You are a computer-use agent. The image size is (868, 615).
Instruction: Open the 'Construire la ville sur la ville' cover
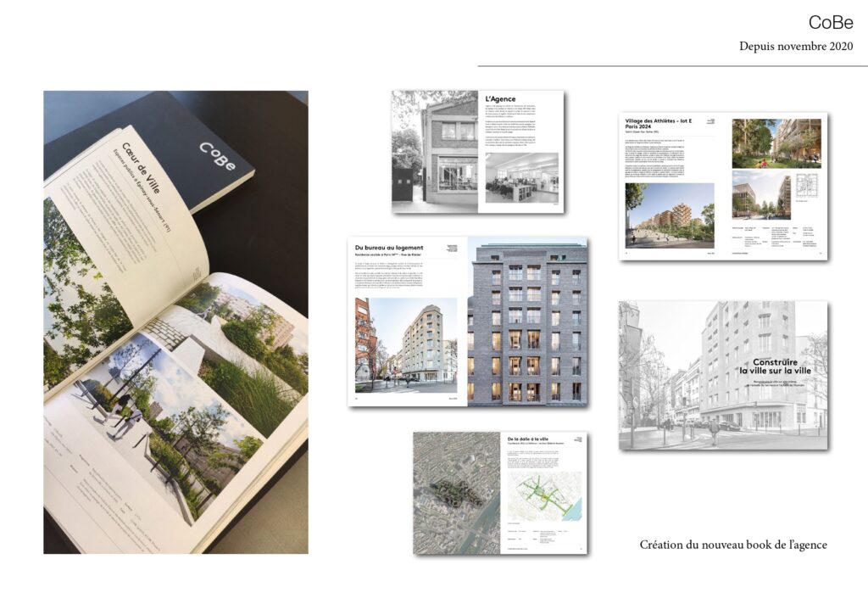pos(723,374)
